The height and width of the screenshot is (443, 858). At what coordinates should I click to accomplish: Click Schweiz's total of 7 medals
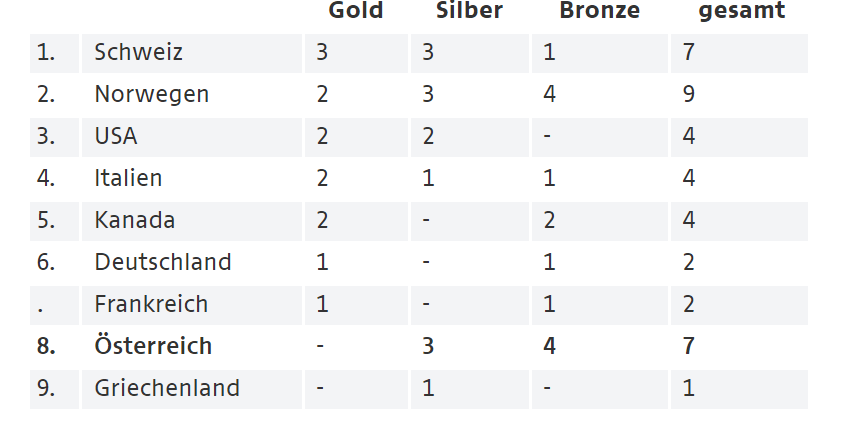(x=688, y=53)
